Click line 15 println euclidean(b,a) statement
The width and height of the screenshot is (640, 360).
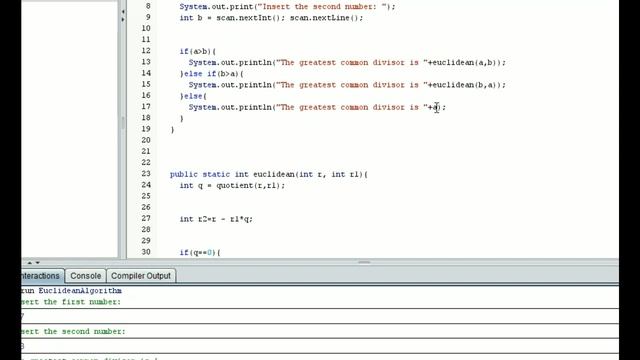(x=347, y=85)
